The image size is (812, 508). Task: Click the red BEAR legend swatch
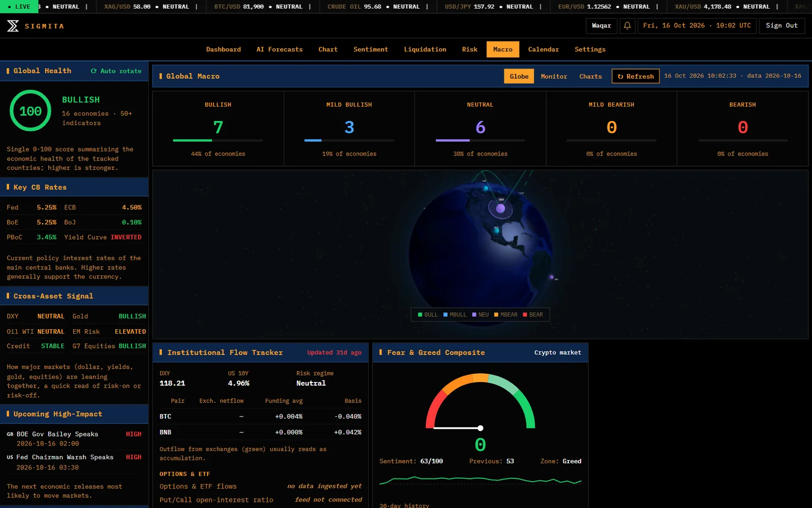tap(525, 315)
